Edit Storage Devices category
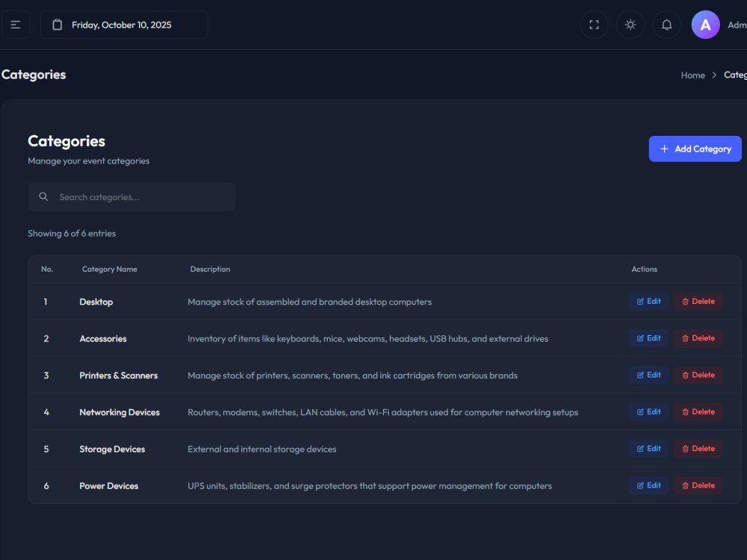Viewport: 747px width, 560px height. tap(648, 449)
